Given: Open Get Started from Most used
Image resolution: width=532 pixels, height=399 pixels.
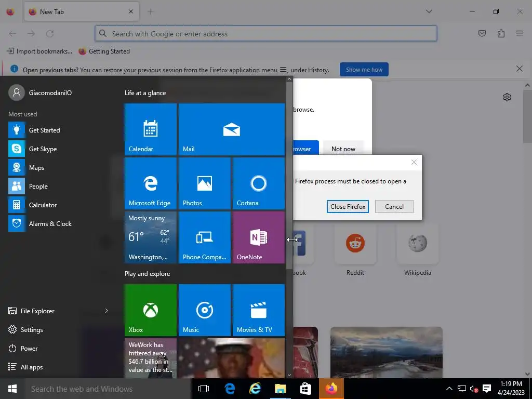Looking at the screenshot, I should click(x=61, y=130).
